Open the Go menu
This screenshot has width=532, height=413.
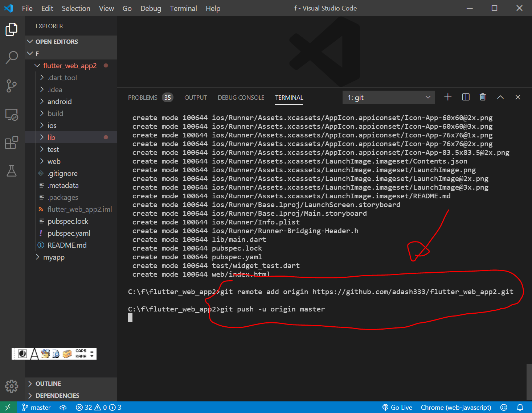pyautogui.click(x=127, y=8)
